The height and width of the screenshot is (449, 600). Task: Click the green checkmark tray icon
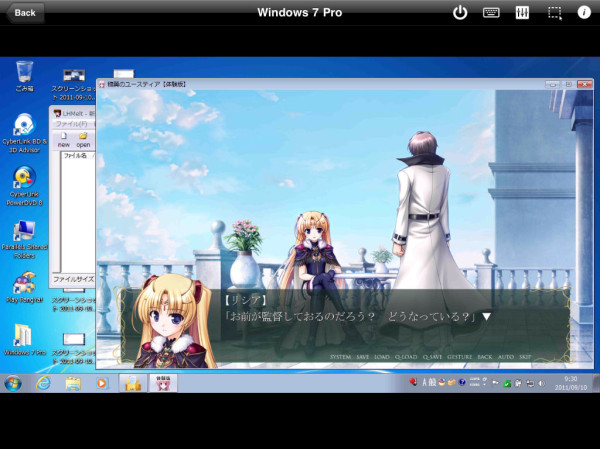coord(507,383)
